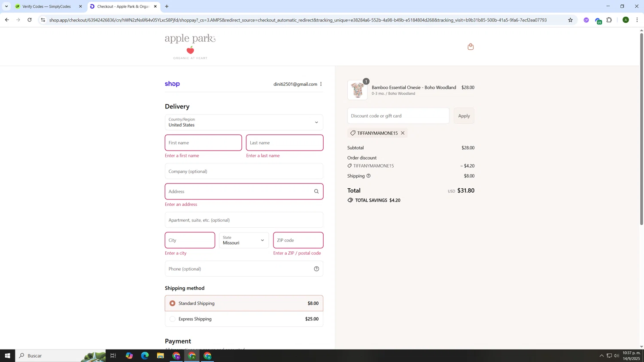
Task: Click the TOTAL SAVINGS $4.20 text
Action: point(378,200)
